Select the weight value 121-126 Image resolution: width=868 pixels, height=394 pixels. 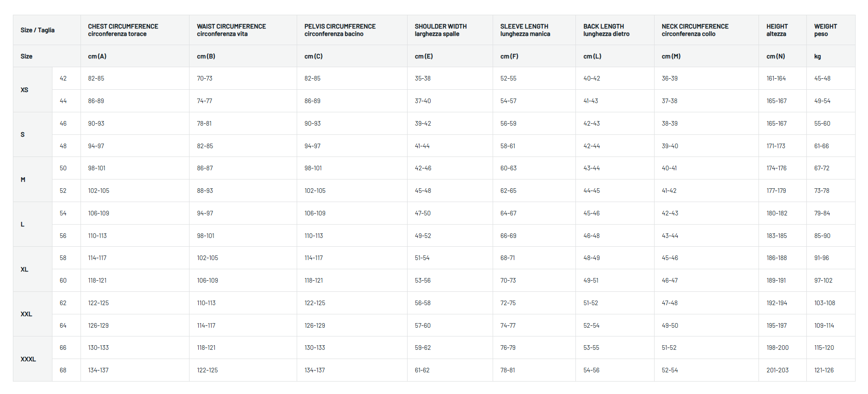(824, 370)
